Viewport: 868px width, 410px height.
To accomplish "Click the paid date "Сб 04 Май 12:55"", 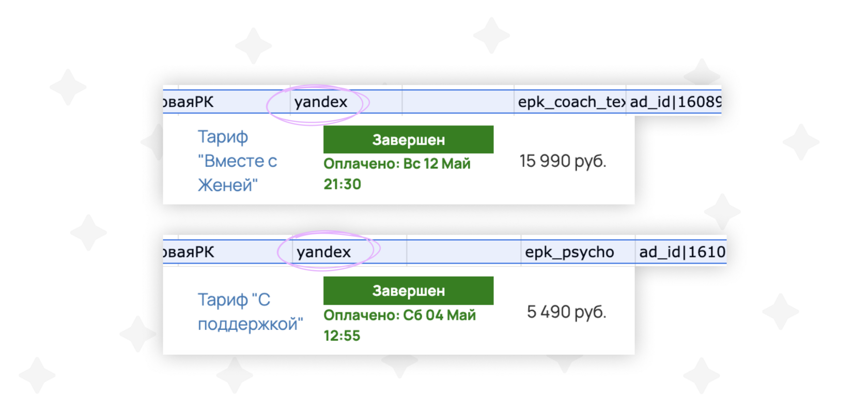I will pos(399,325).
